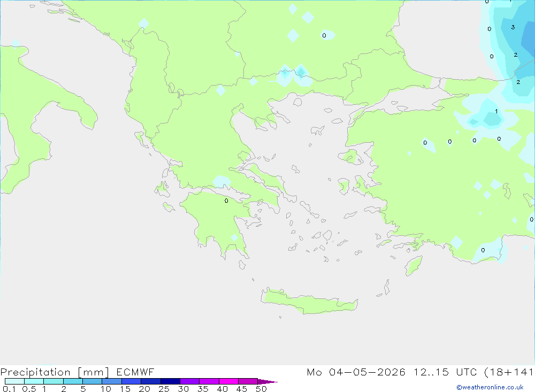Click the '3' precipitation value on the map
Screen dimensions: 535x392
coord(513,27)
